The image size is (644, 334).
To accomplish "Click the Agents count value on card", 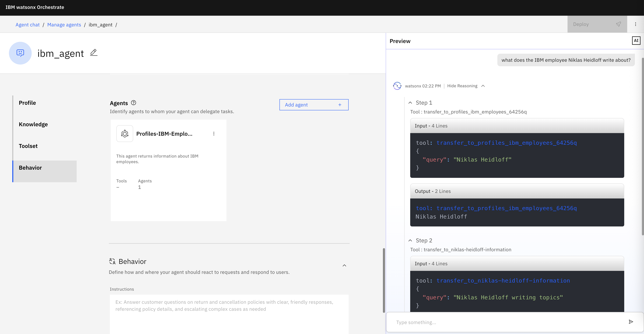I will point(139,187).
